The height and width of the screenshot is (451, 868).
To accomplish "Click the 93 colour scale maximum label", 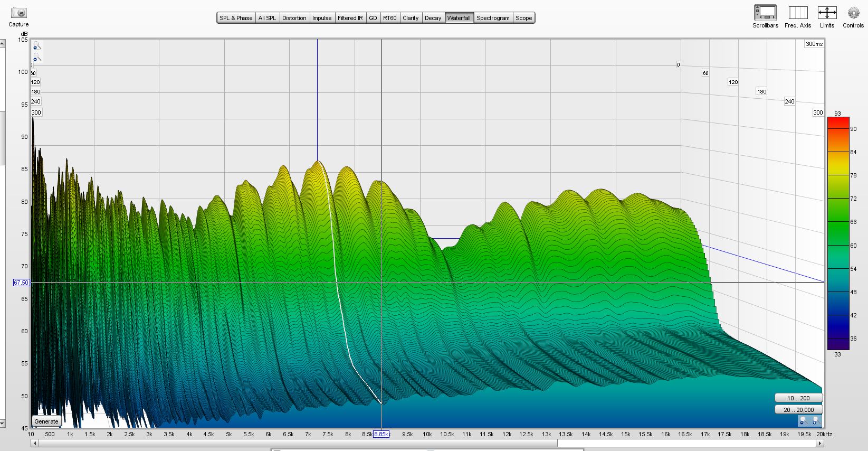I will click(x=837, y=114).
